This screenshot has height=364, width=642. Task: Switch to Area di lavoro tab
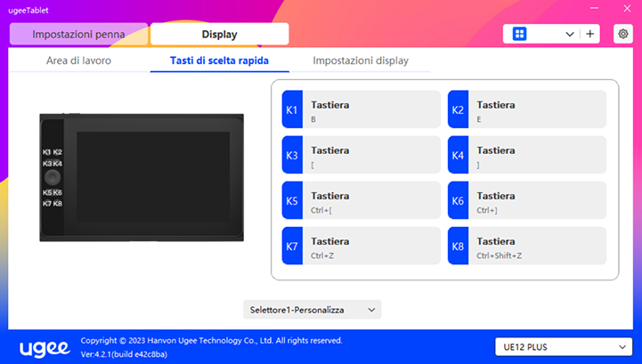click(80, 61)
